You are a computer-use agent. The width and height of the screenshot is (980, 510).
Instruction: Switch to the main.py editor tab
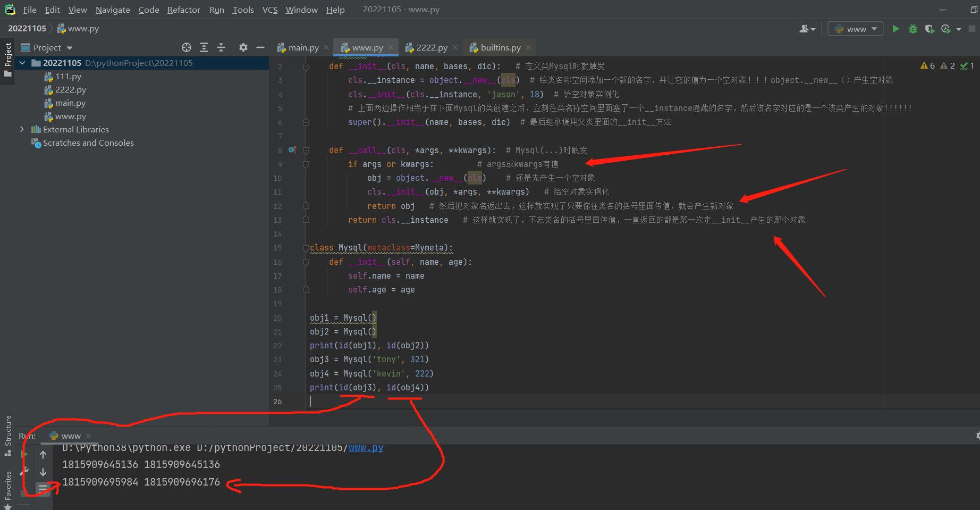303,47
